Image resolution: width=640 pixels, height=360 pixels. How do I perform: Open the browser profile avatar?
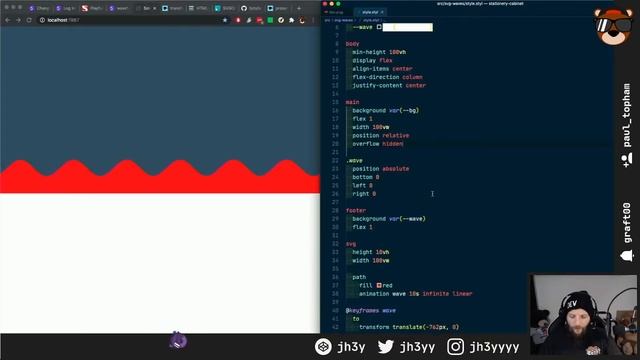tap(302, 20)
